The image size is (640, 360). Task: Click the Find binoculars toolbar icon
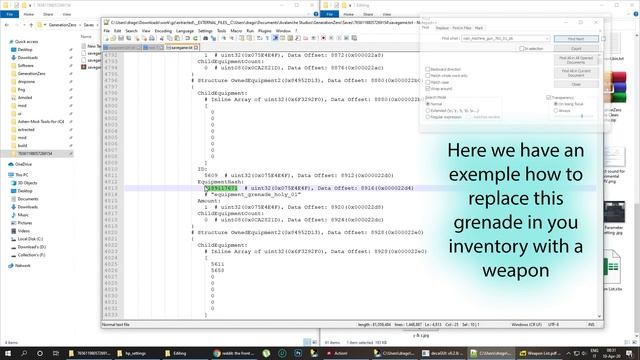point(205,38)
